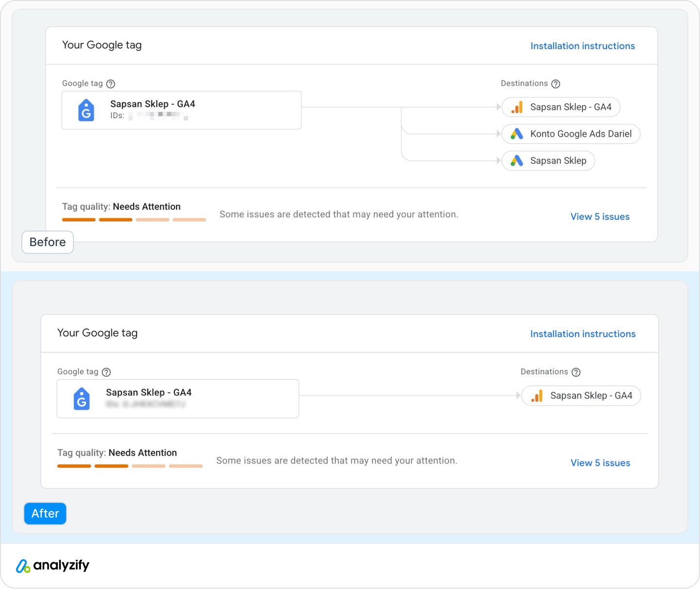The height and width of the screenshot is (589, 700).
Task: Click the 'Destinations' label in Before panel
Action: 524,84
